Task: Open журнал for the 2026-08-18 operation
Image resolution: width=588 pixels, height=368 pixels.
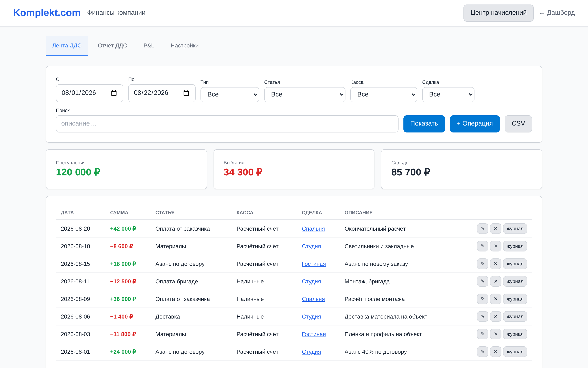Action: click(x=515, y=246)
